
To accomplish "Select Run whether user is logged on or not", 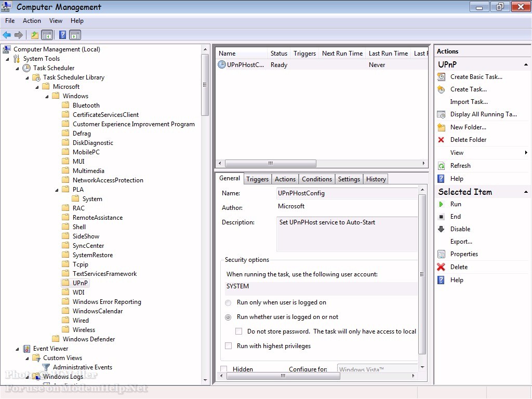I will (229, 317).
